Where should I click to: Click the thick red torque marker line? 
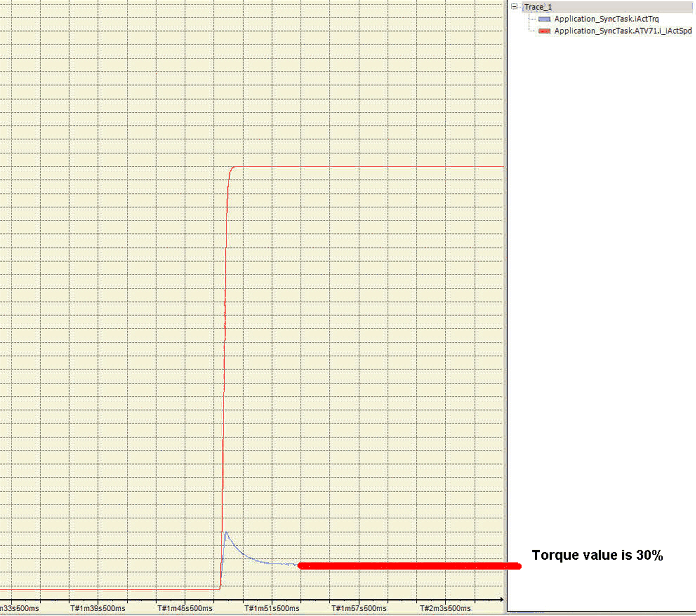tap(409, 566)
